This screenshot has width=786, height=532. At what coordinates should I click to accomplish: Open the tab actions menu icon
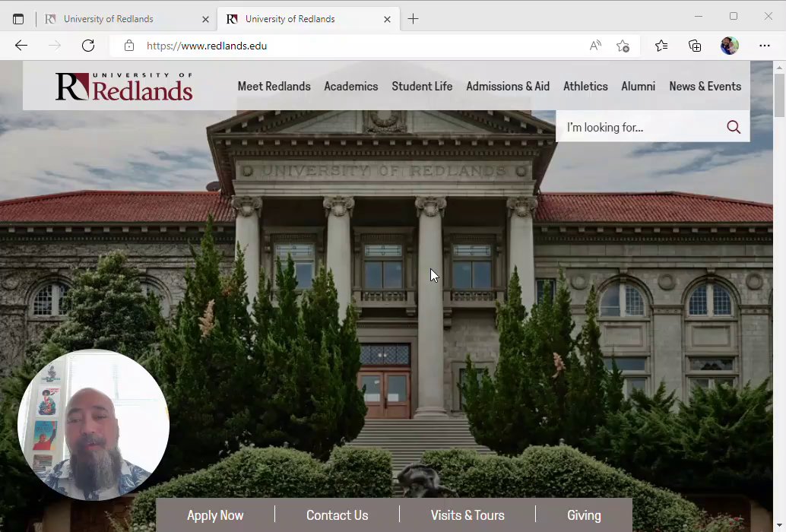[18, 19]
